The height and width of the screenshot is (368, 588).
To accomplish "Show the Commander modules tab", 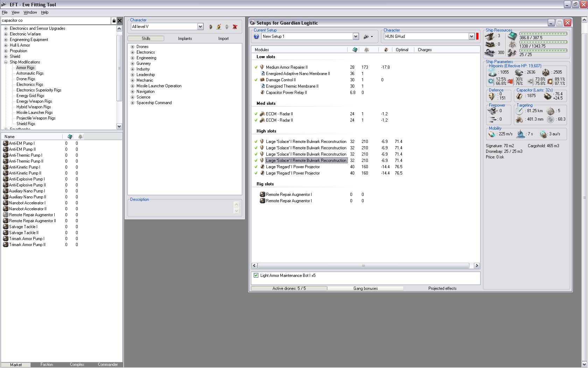I will (108, 364).
